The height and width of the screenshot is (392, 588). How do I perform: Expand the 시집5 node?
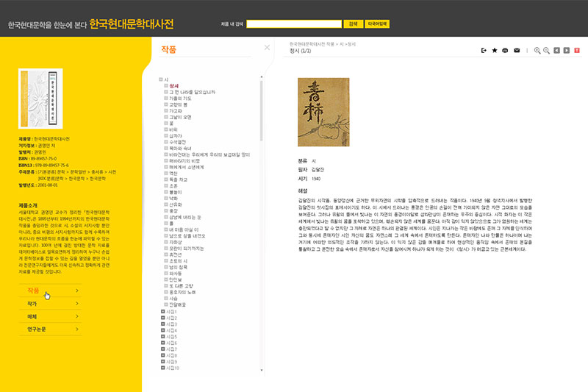pos(162,337)
